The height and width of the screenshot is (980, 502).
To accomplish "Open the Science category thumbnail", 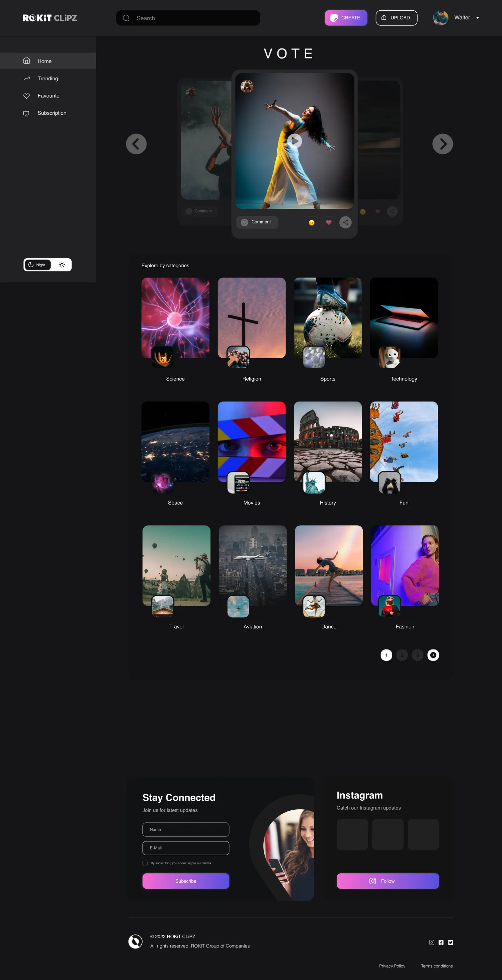I will pyautogui.click(x=175, y=318).
